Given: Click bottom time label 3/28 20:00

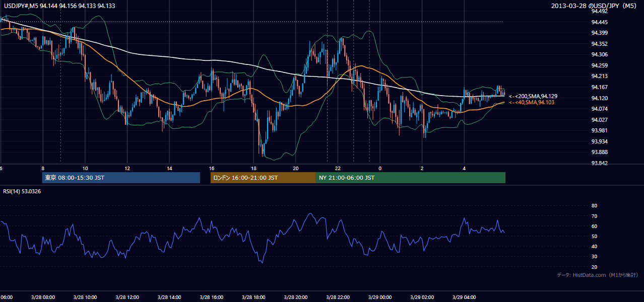Looking at the screenshot, I should pyautogui.click(x=296, y=297).
